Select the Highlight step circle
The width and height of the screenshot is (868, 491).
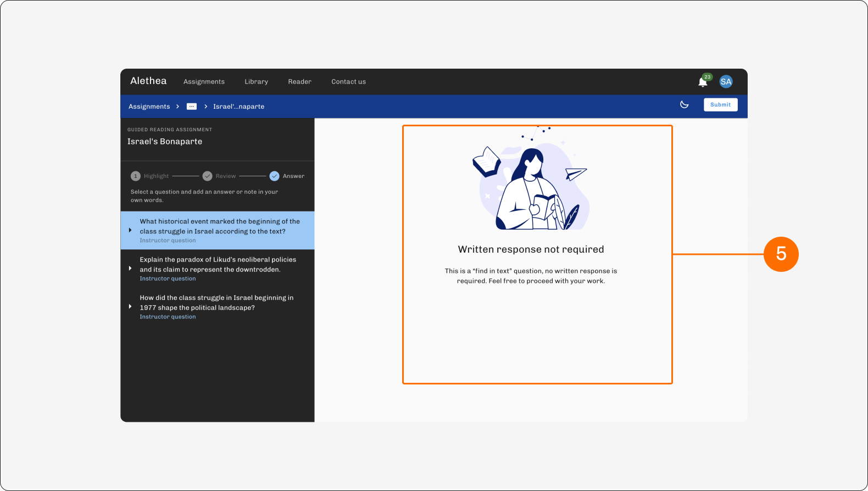click(x=136, y=176)
